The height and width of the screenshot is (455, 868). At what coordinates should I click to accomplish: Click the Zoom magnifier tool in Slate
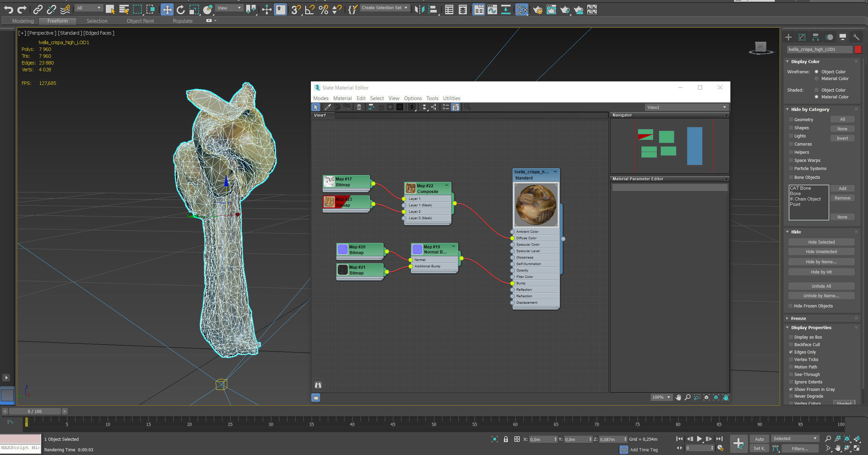click(x=688, y=397)
